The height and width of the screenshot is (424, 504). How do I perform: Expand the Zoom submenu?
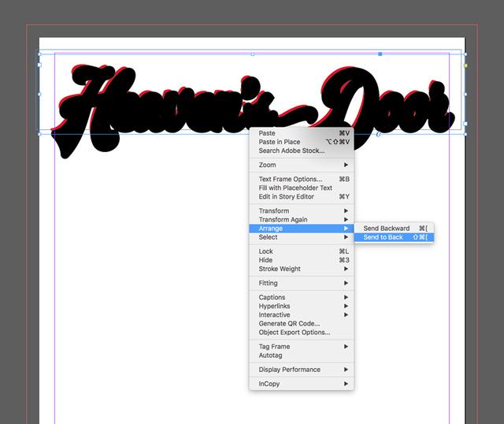(x=302, y=165)
